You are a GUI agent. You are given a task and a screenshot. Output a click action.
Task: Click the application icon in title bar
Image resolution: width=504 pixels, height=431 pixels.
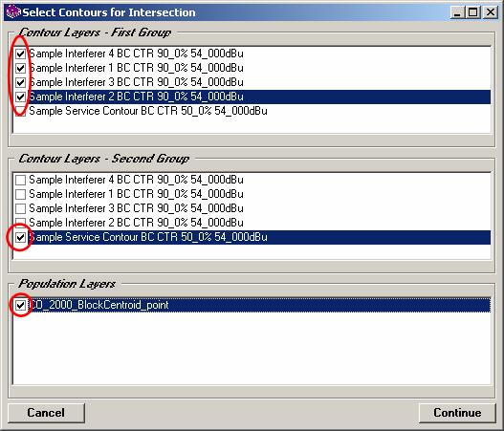13,12
